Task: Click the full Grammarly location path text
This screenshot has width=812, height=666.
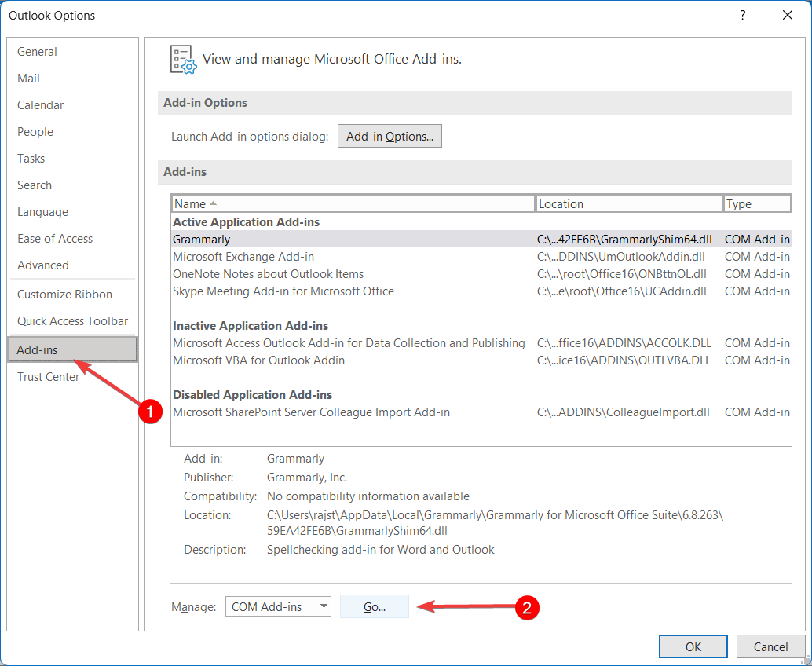Action: [495, 523]
